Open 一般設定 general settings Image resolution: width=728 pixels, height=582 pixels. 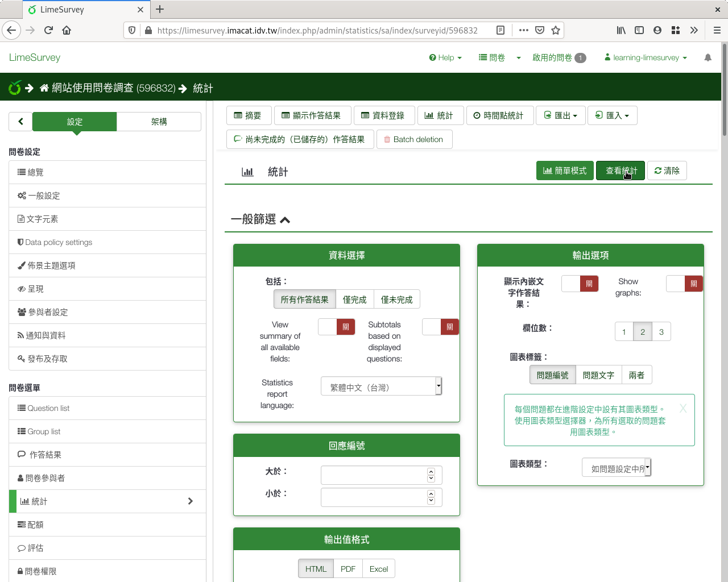click(107, 196)
